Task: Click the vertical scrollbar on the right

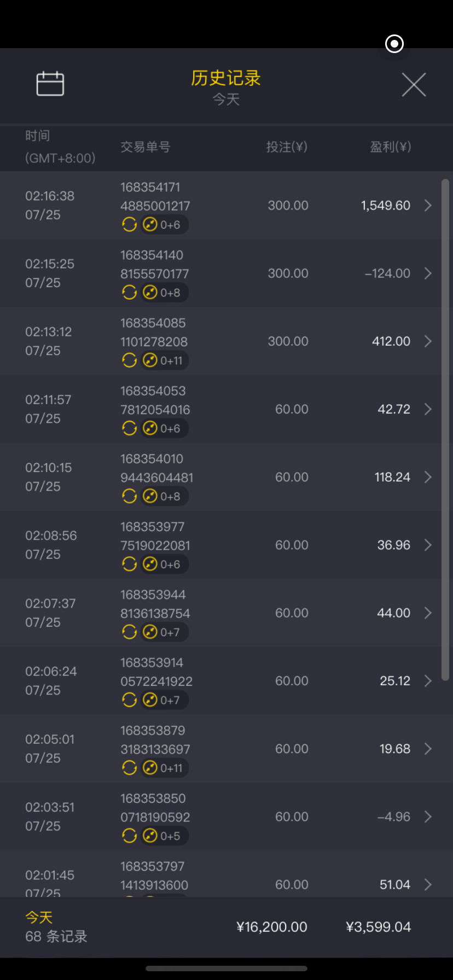Action: [445, 430]
